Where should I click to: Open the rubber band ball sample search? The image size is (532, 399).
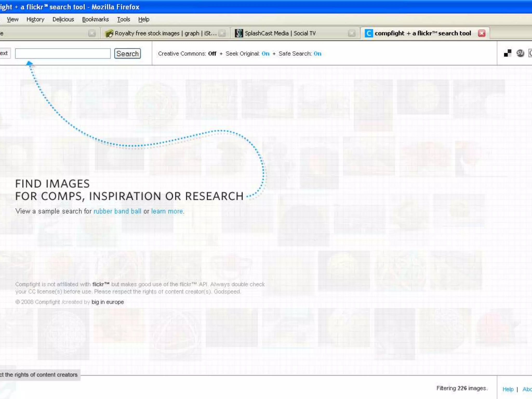tap(117, 211)
